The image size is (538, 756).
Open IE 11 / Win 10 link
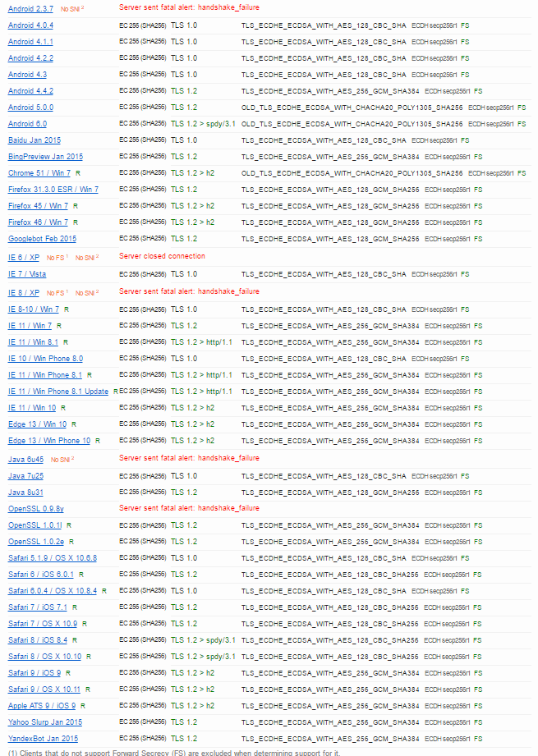click(x=32, y=407)
